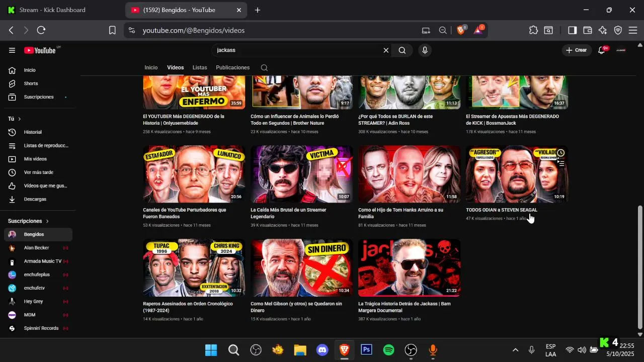
Task: Open Historial in sidebar
Action: (38, 132)
